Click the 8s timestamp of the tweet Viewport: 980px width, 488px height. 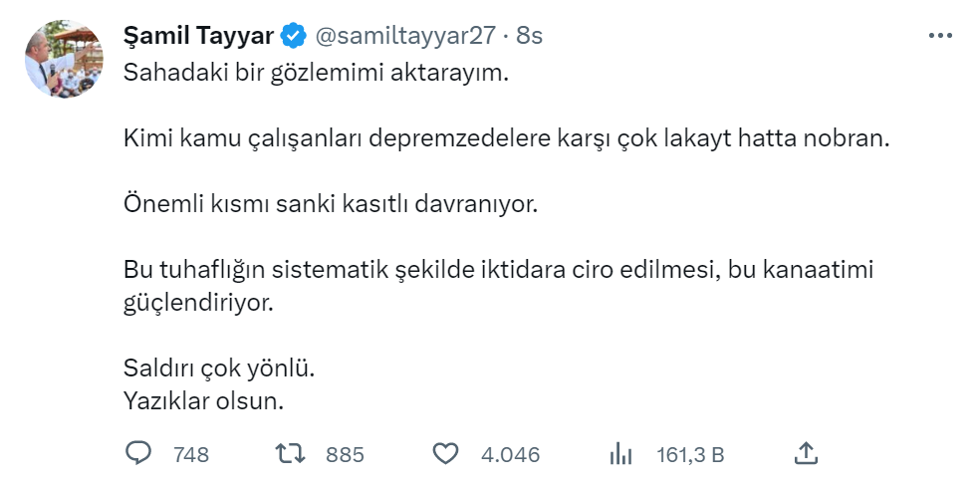pos(529,37)
